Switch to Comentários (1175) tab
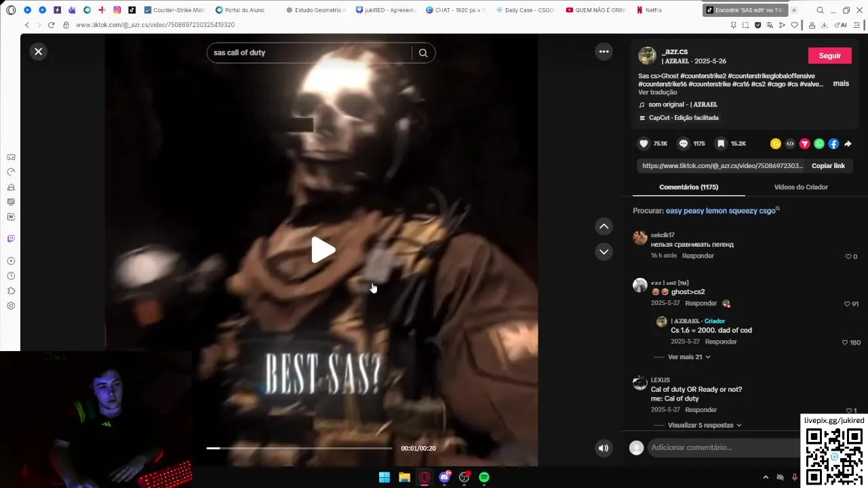Viewport: 868px width, 488px height. pyautogui.click(x=688, y=187)
